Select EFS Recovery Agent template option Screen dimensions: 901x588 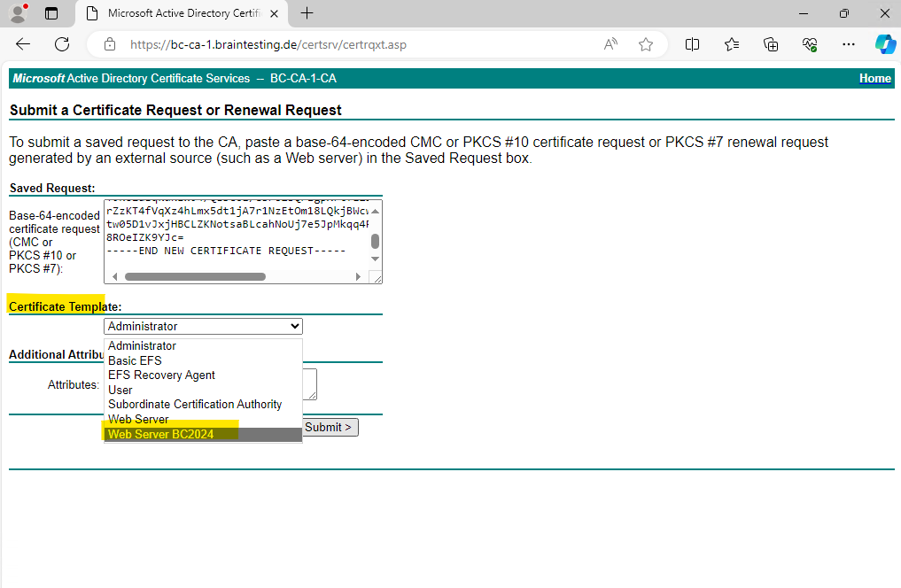203,375
